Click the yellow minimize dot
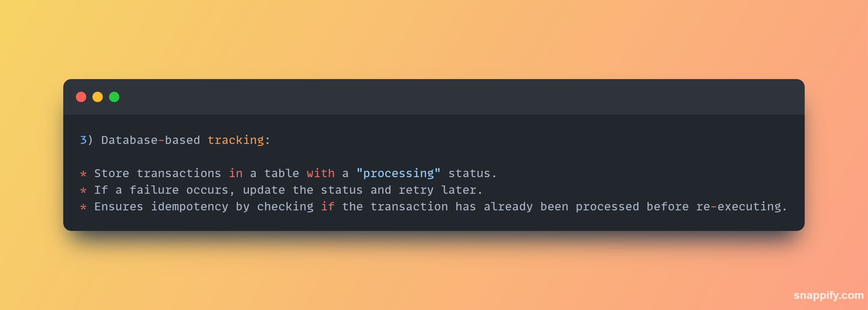868x310 pixels. click(x=98, y=97)
